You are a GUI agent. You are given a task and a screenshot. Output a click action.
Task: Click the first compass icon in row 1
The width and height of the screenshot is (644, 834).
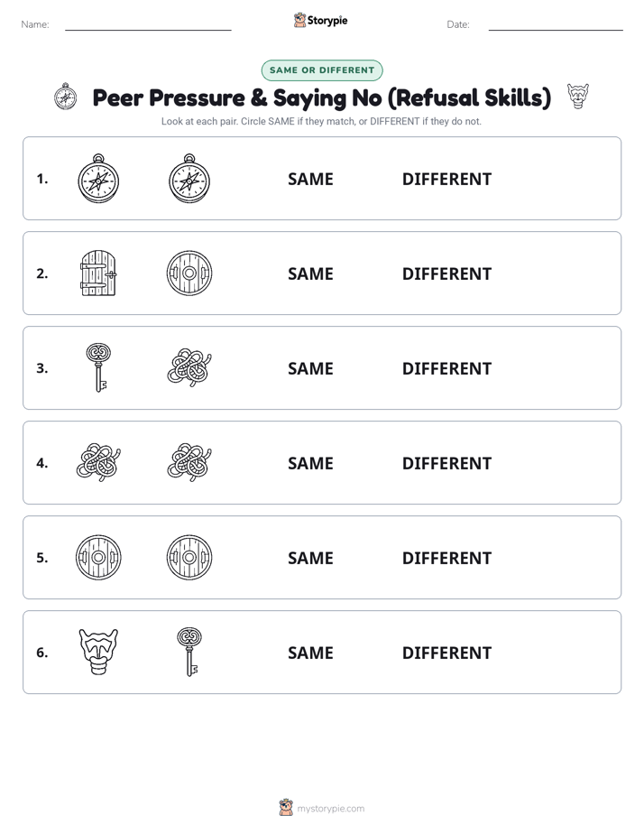pyautogui.click(x=98, y=179)
